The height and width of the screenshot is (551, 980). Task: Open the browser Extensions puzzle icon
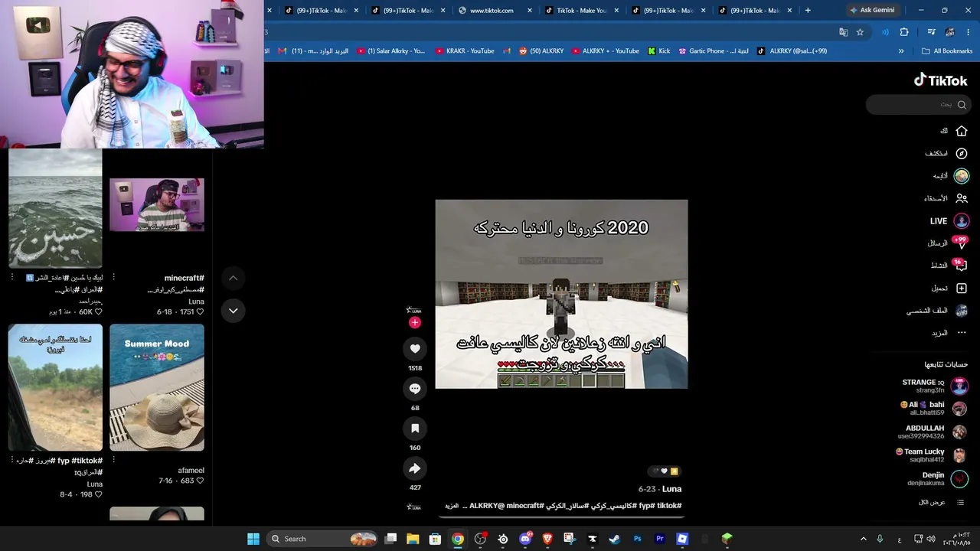(904, 32)
